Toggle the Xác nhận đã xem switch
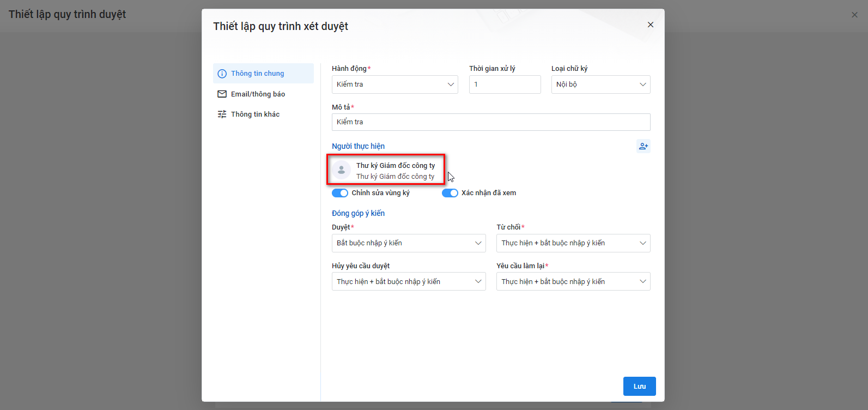868x410 pixels. pyautogui.click(x=450, y=193)
